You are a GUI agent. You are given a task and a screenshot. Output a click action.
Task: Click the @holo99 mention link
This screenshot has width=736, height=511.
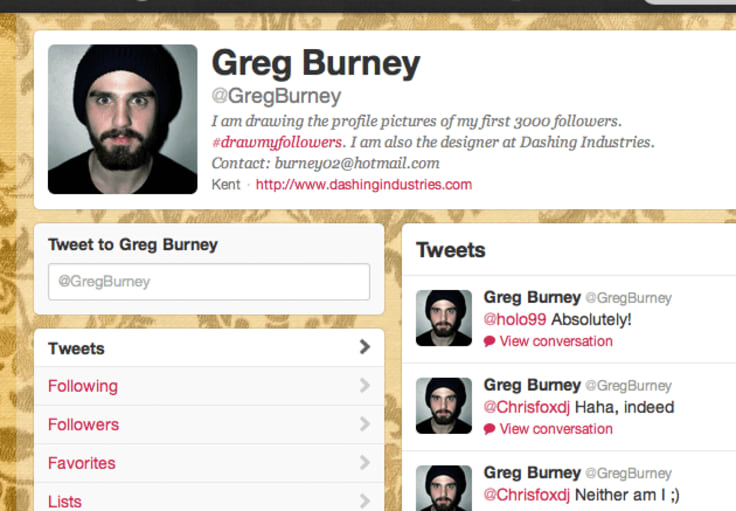[x=515, y=320]
